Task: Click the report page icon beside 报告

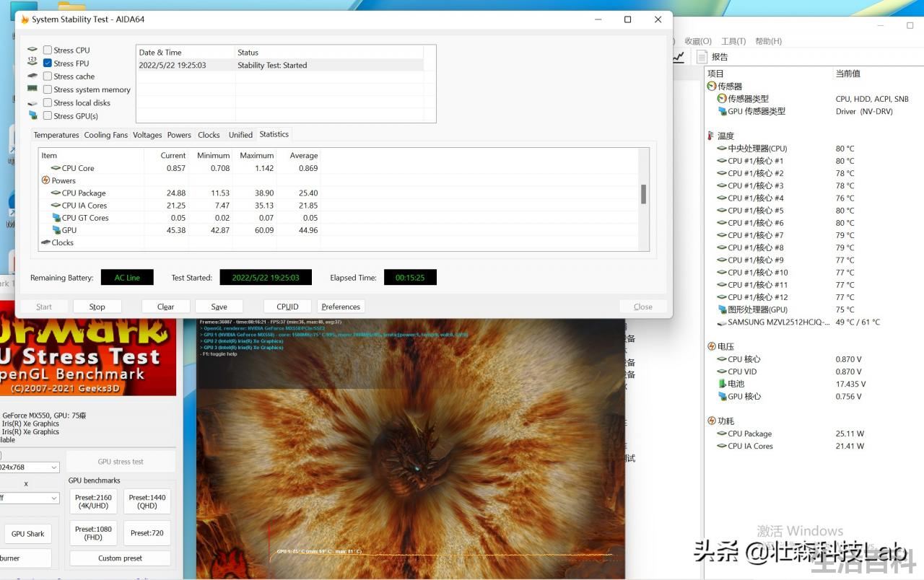Action: coord(702,56)
